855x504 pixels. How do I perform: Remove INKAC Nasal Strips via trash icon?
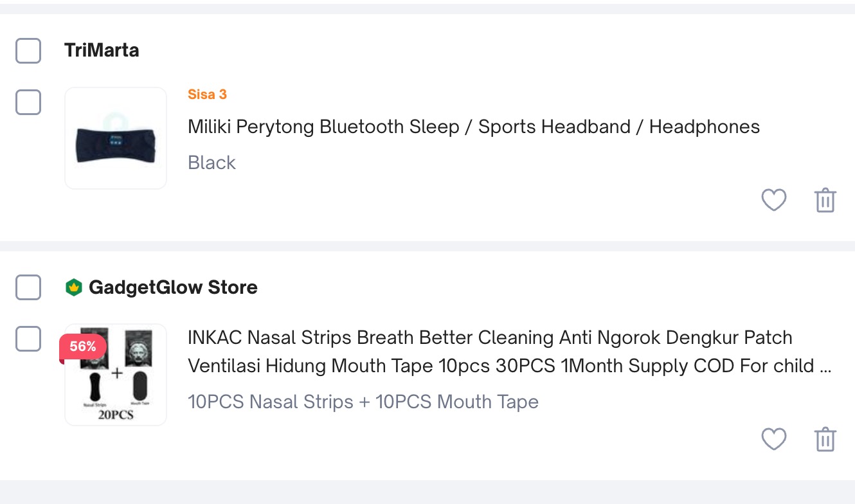click(x=825, y=440)
